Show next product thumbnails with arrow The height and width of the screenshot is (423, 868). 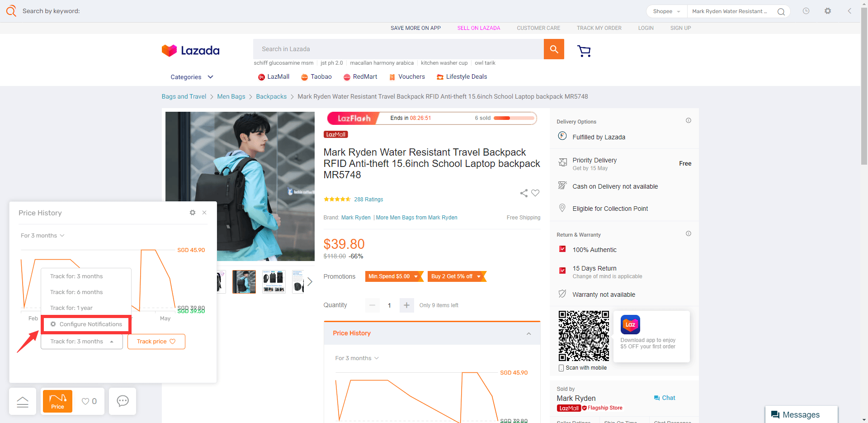(x=310, y=281)
